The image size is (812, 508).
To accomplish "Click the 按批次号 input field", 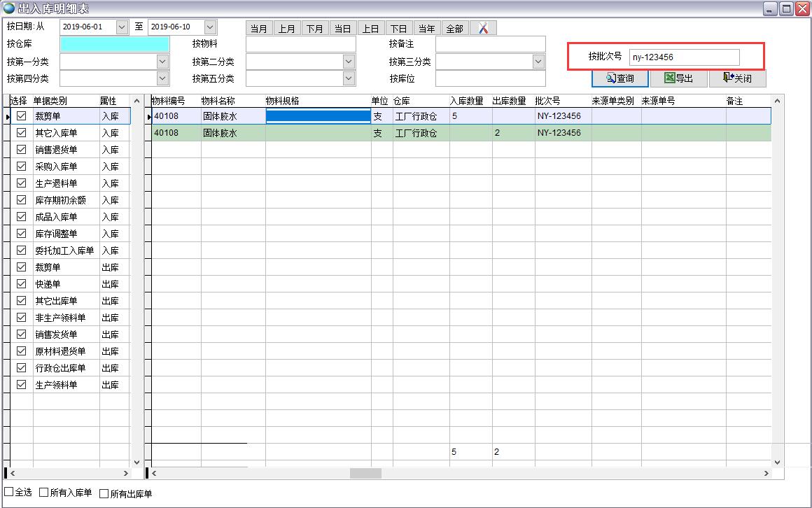I will coord(684,57).
